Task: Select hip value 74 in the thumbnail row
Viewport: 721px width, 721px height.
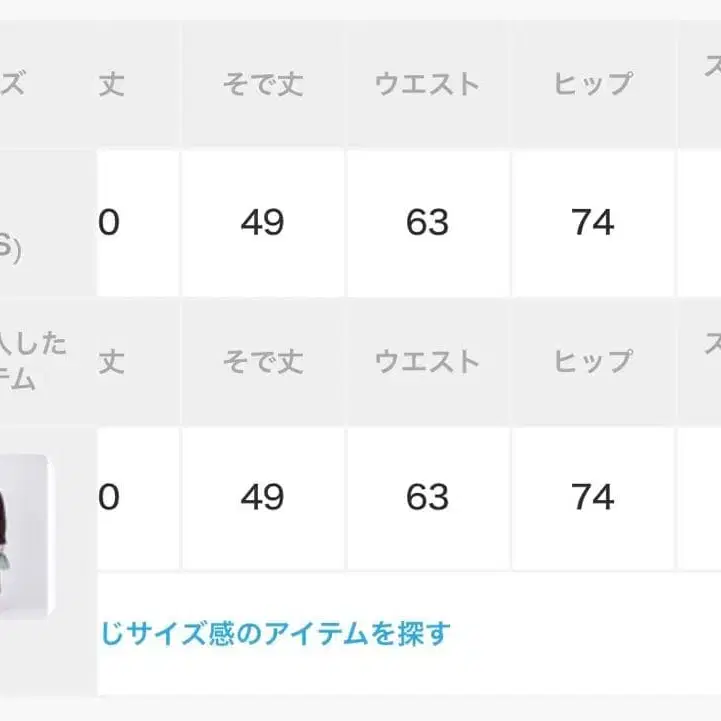Action: (592, 497)
